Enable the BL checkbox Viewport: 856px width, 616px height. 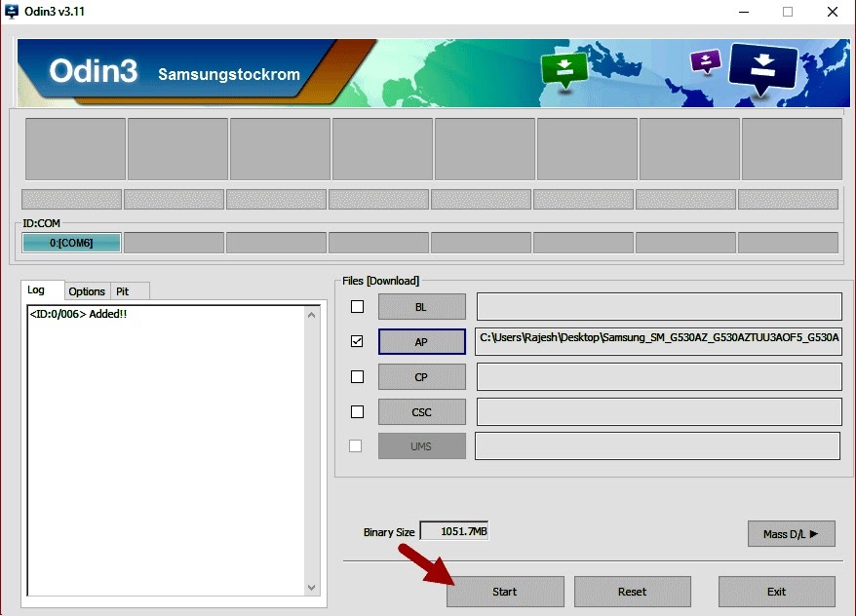pyautogui.click(x=357, y=307)
